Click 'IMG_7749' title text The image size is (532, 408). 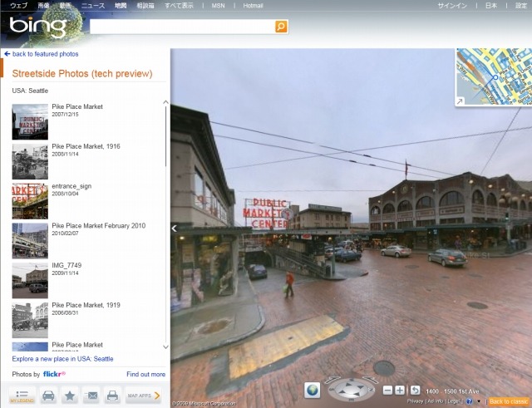(x=66, y=265)
